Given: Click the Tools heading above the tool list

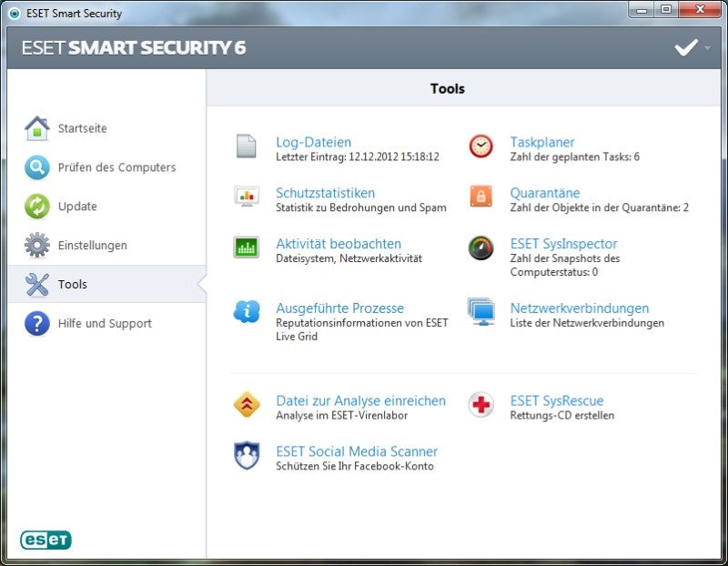Looking at the screenshot, I should tap(447, 88).
